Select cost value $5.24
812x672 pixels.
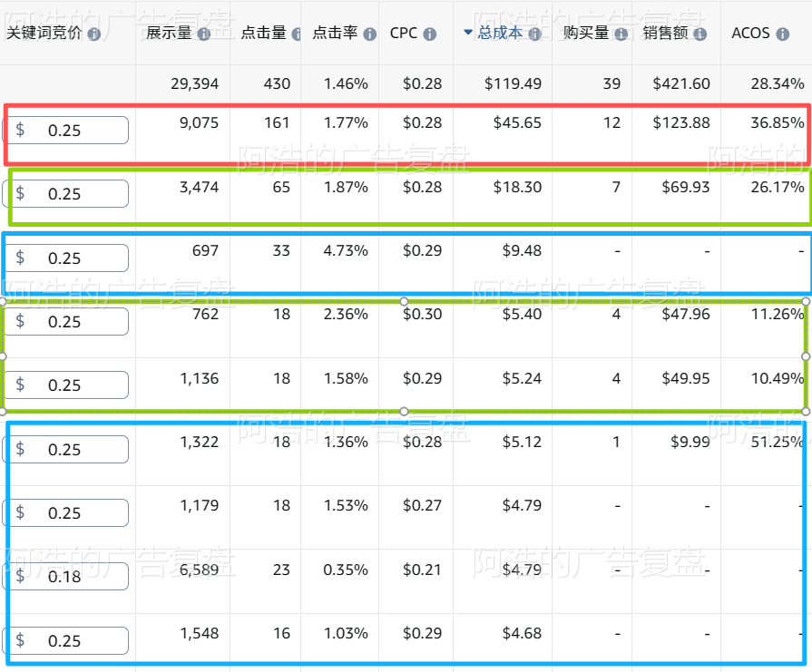click(522, 379)
